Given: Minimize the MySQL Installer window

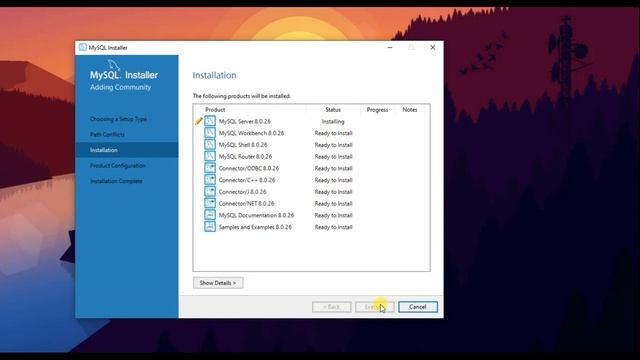Looking at the screenshot, I should tap(390, 47).
